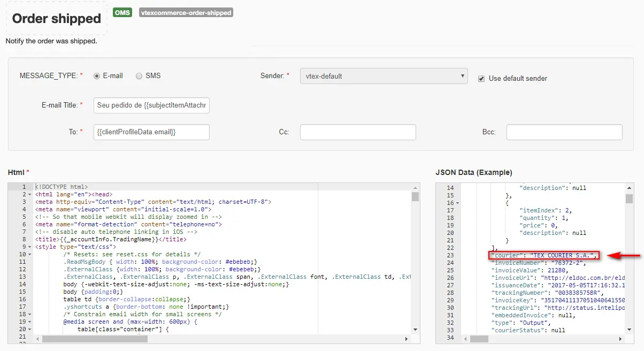Viewport: 644px width, 351px height.
Task: Focus the To recipient field
Action: (x=151, y=132)
